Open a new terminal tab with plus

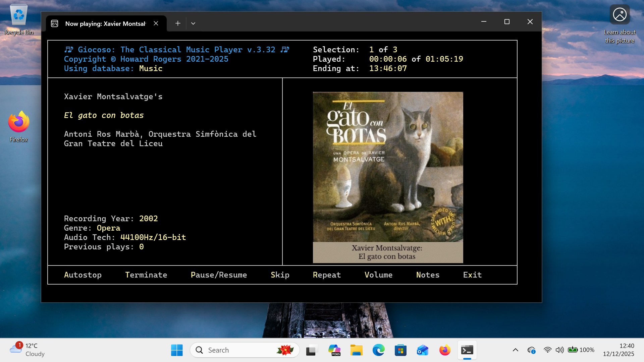tap(178, 23)
